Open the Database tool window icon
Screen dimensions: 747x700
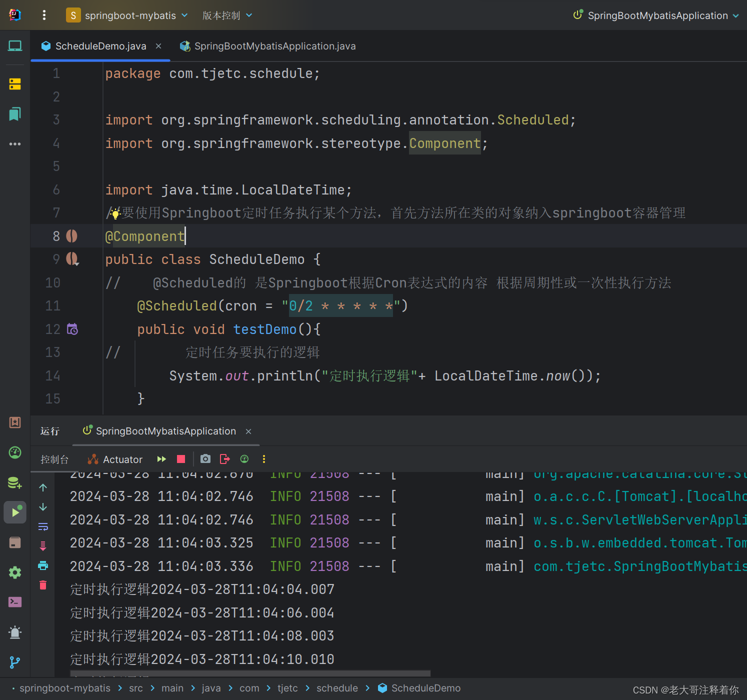click(14, 482)
